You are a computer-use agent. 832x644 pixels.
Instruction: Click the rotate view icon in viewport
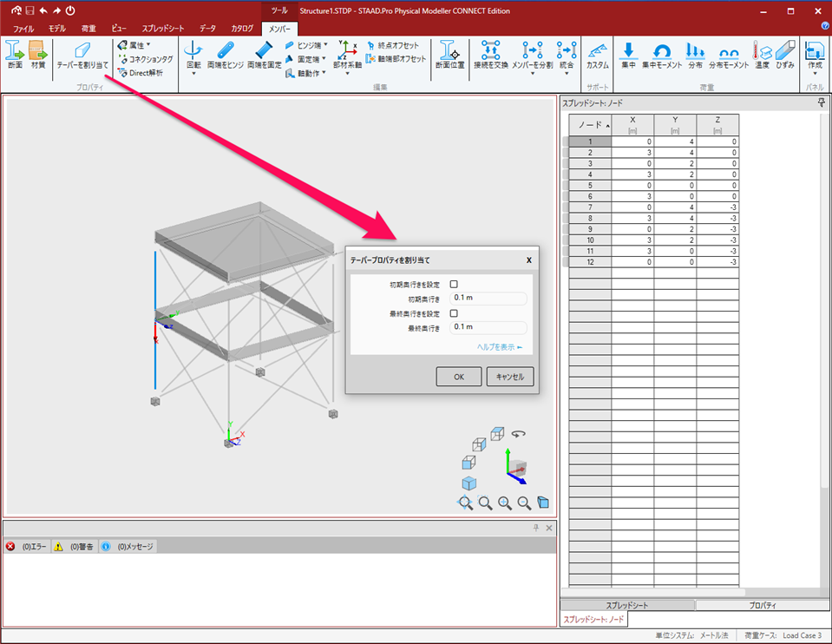519,434
